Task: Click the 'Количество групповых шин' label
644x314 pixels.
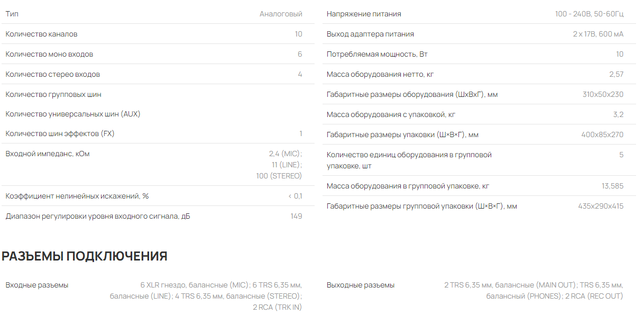Action: coord(53,94)
